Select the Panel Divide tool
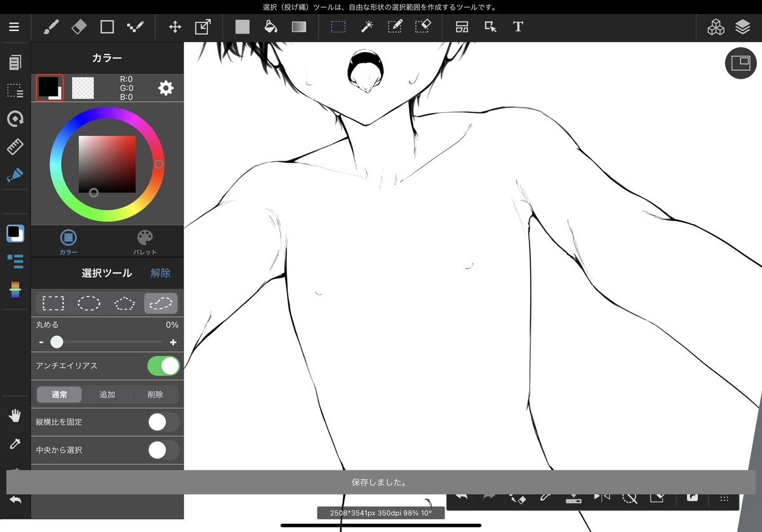This screenshot has height=532, width=762. point(462,27)
